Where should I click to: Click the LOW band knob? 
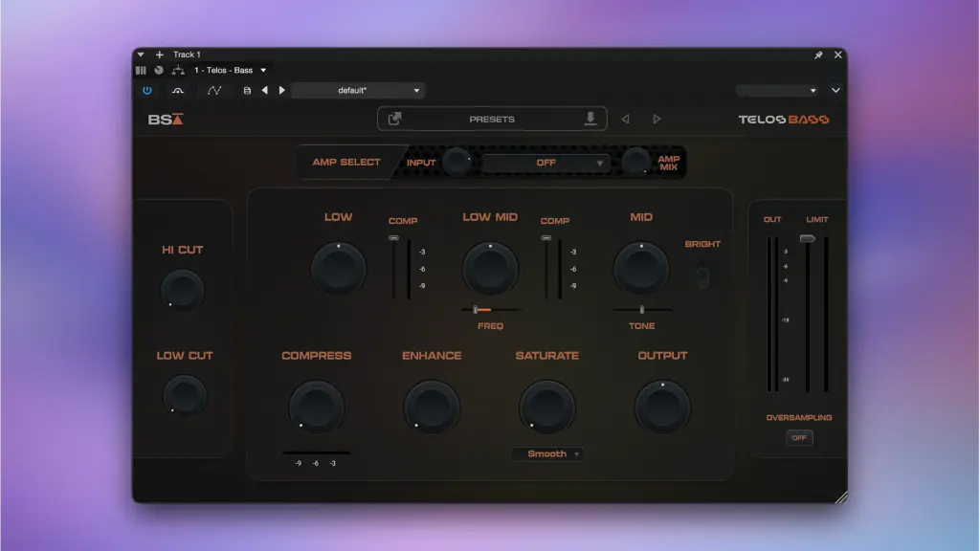click(x=338, y=269)
